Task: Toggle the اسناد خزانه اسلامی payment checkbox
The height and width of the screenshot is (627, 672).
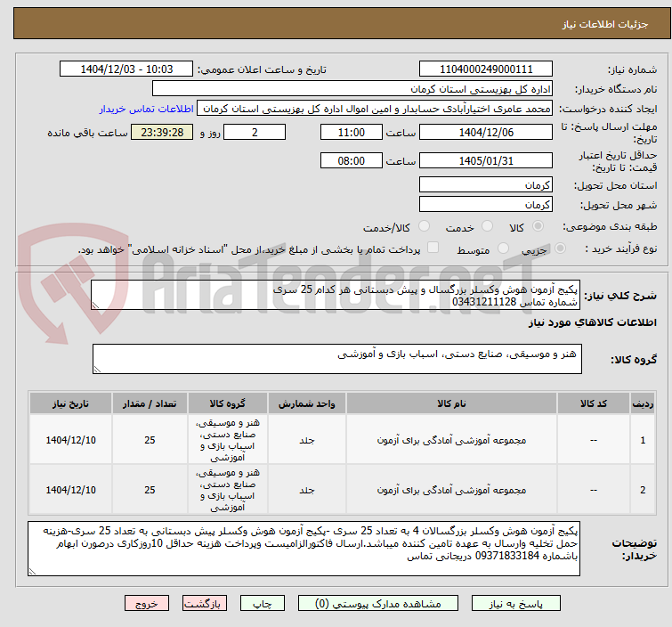Action: tap(433, 248)
